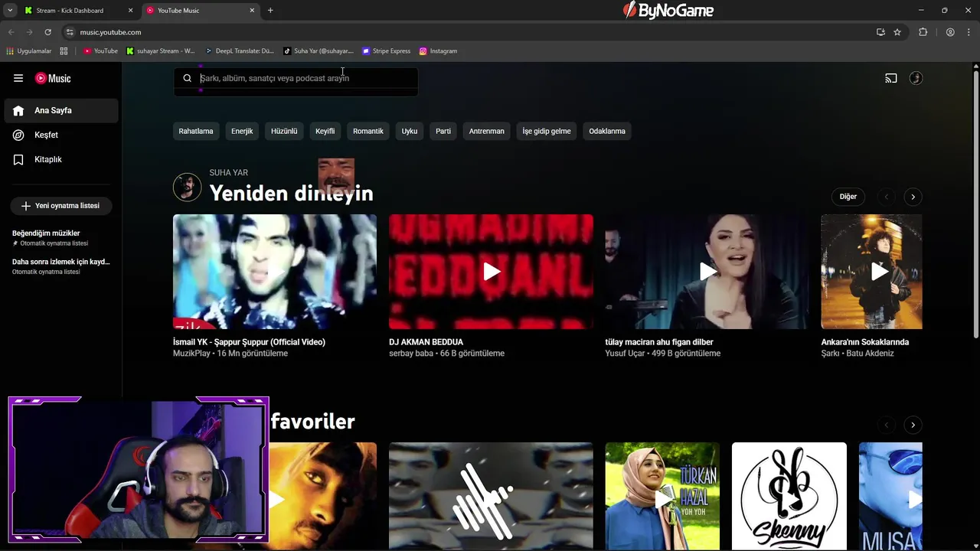980x551 pixels.
Task: Open YouTube bookmark
Action: tap(100, 51)
